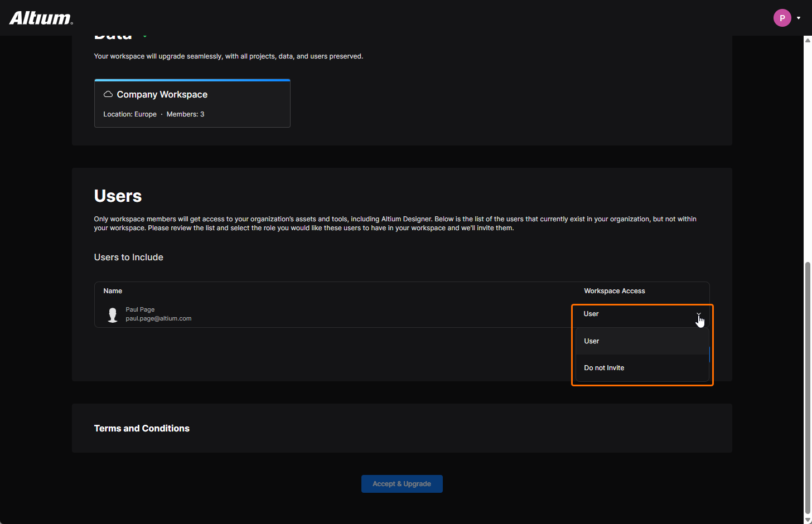Click the scrollbar up arrow
The image size is (812, 524).
click(808, 40)
